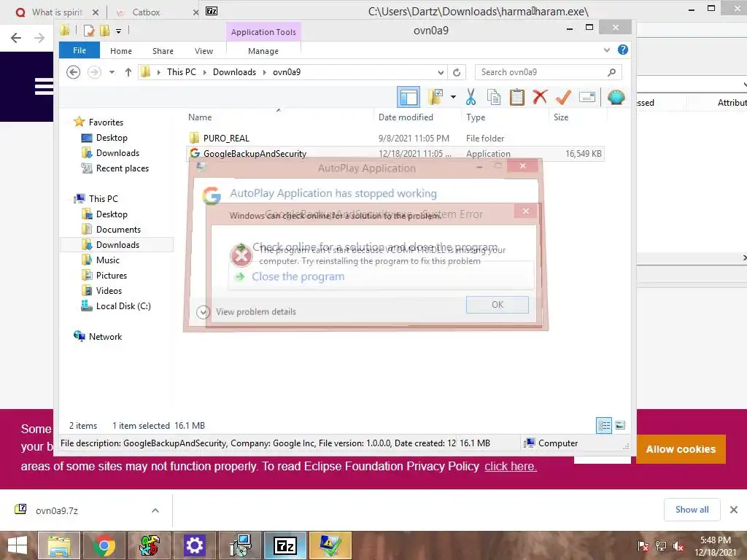
Task: Select the GoogleBackupAndSecurity application file
Action: tap(255, 154)
